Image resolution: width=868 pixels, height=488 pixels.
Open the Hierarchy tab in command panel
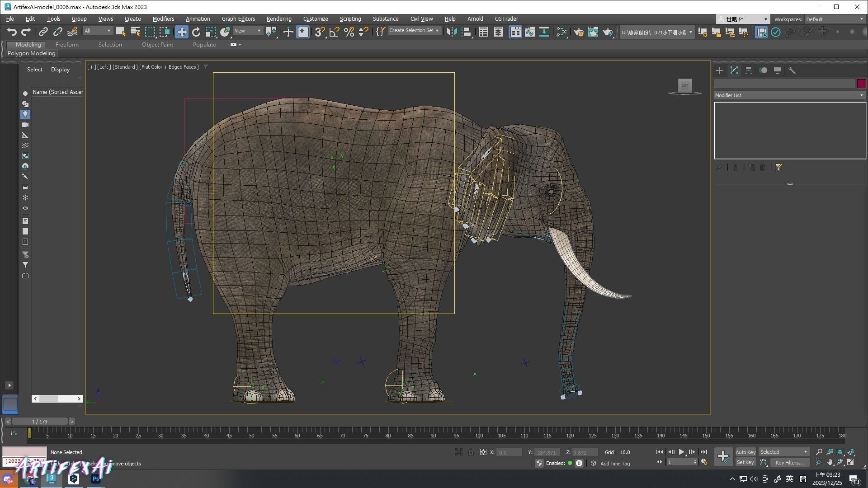749,70
